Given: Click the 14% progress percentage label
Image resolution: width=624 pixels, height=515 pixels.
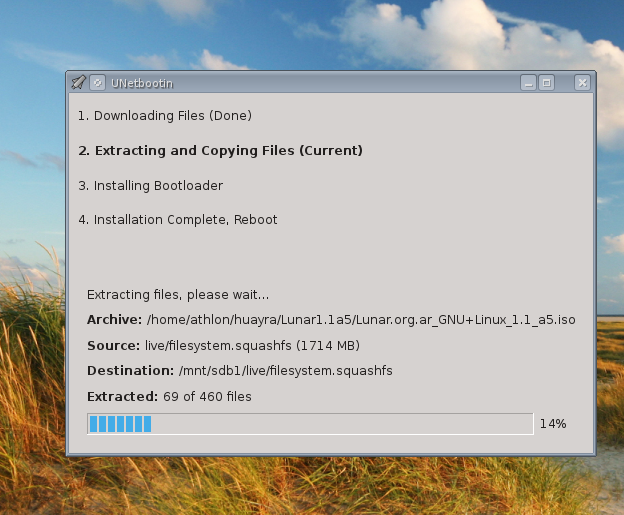Looking at the screenshot, I should 553,424.
